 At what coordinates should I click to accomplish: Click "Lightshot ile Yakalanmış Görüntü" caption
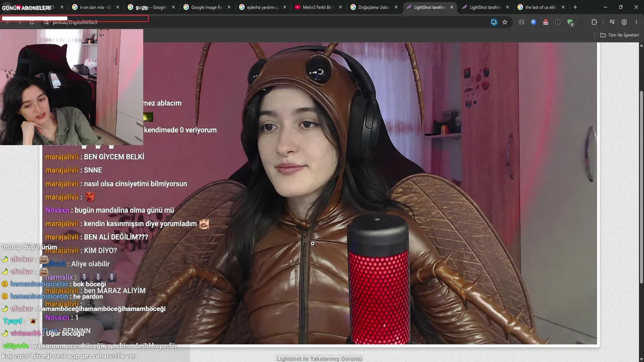click(319, 358)
